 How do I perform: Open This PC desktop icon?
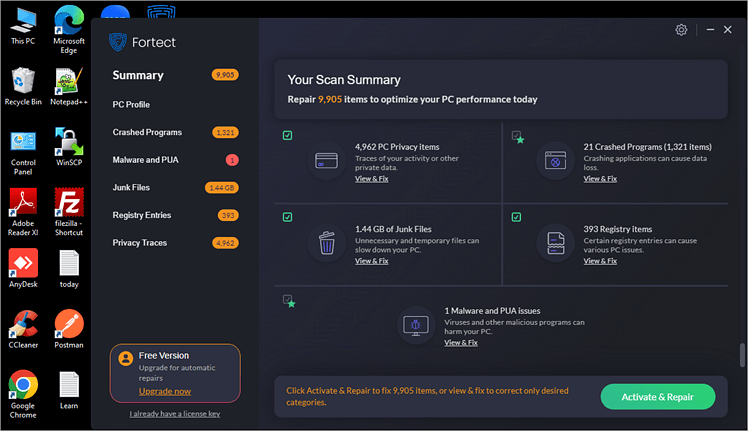(23, 27)
